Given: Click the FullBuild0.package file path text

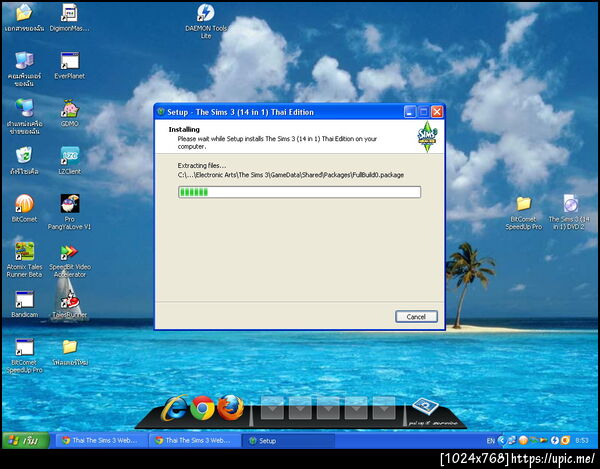Looking at the screenshot, I should (x=291, y=175).
